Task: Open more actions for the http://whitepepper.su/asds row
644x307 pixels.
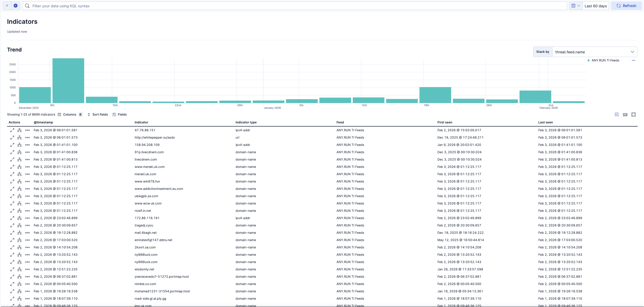Action: pos(28,137)
